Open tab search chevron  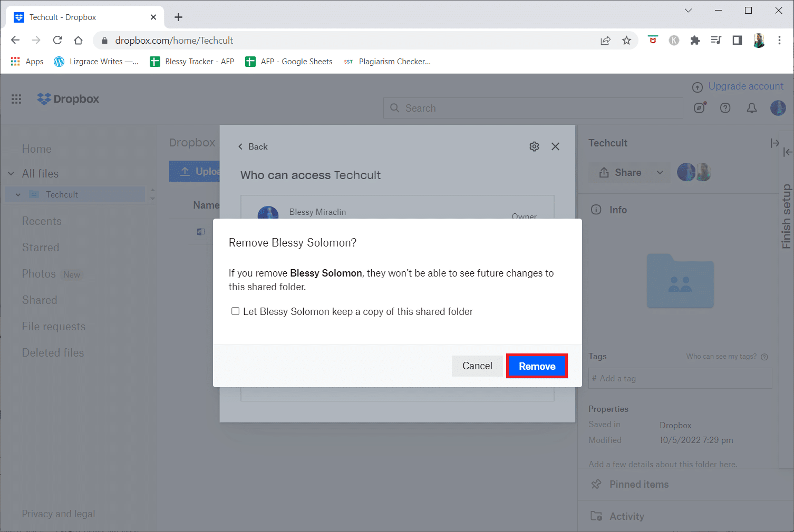point(688,11)
